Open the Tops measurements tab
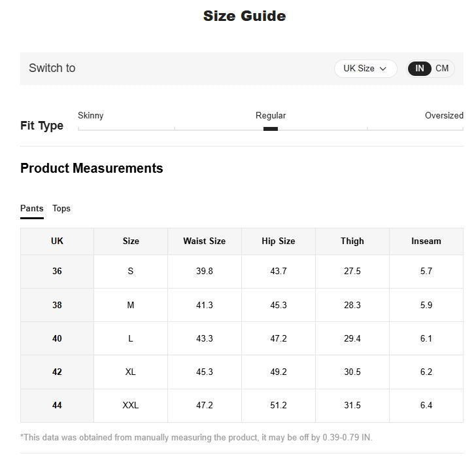Viewport: 476px width, 460px height. coord(61,209)
